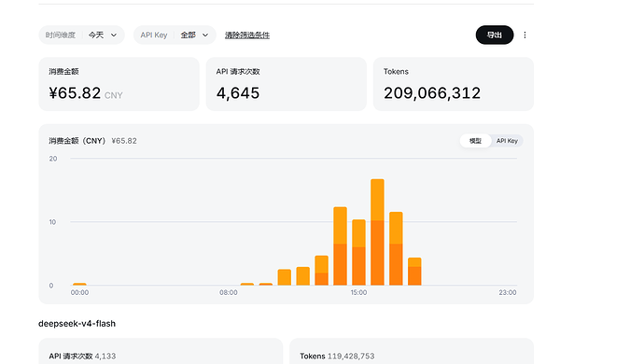The height and width of the screenshot is (364, 644).
Task: Click the 15:00 bar in the chart
Action: (x=358, y=252)
